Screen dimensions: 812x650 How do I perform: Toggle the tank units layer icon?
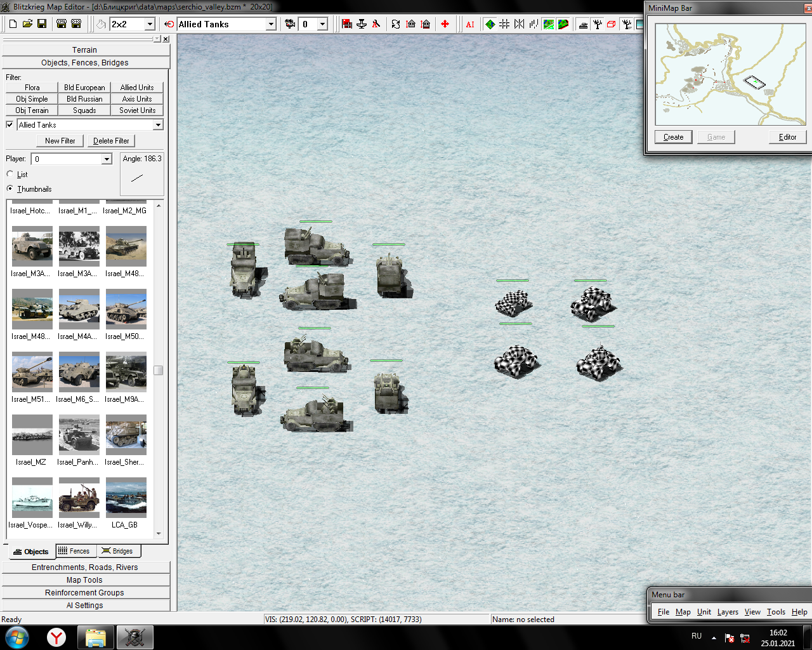pos(583,24)
